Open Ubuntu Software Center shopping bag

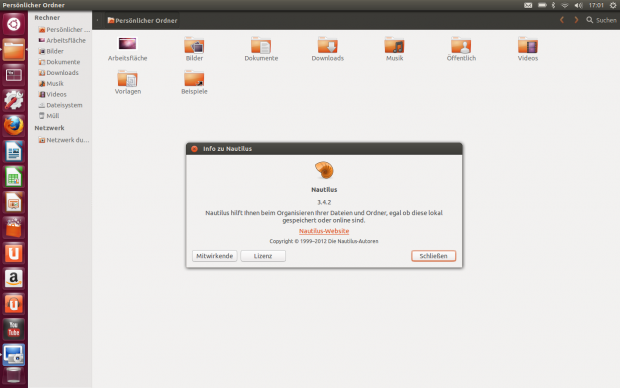click(x=14, y=228)
